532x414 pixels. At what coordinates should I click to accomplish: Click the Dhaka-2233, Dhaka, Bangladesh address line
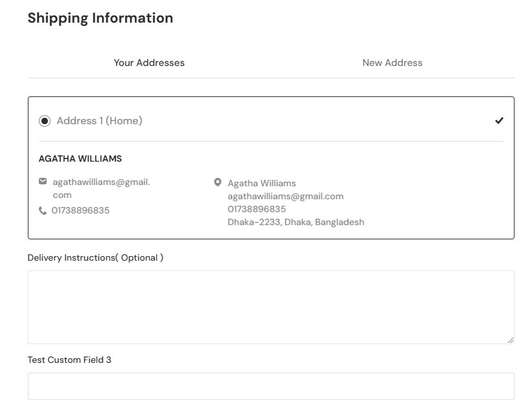[x=296, y=222]
